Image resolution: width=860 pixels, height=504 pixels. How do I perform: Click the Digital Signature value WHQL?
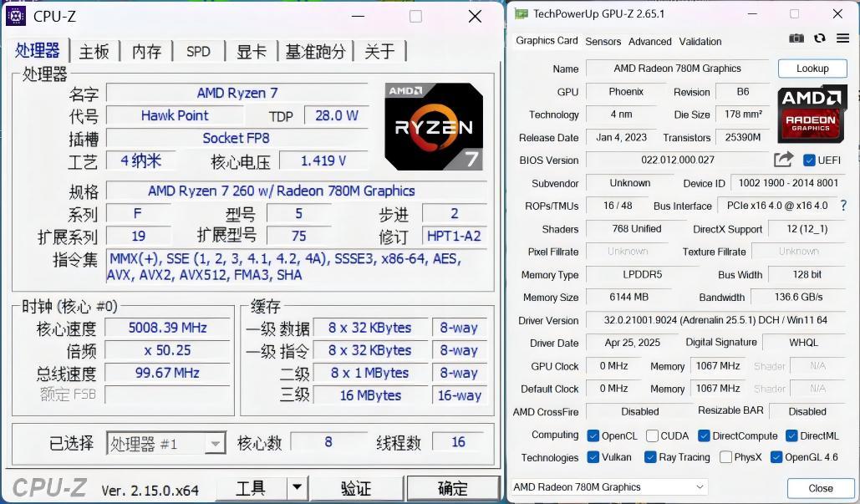[803, 343]
